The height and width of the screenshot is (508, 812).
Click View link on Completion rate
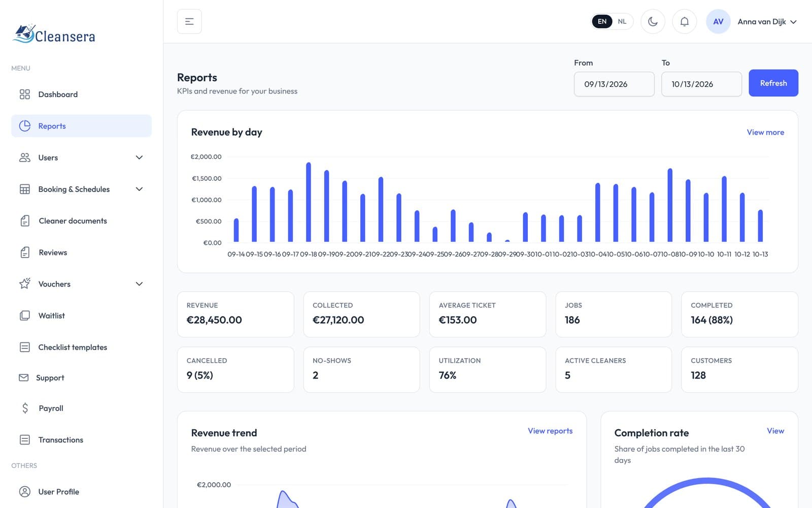pos(775,431)
